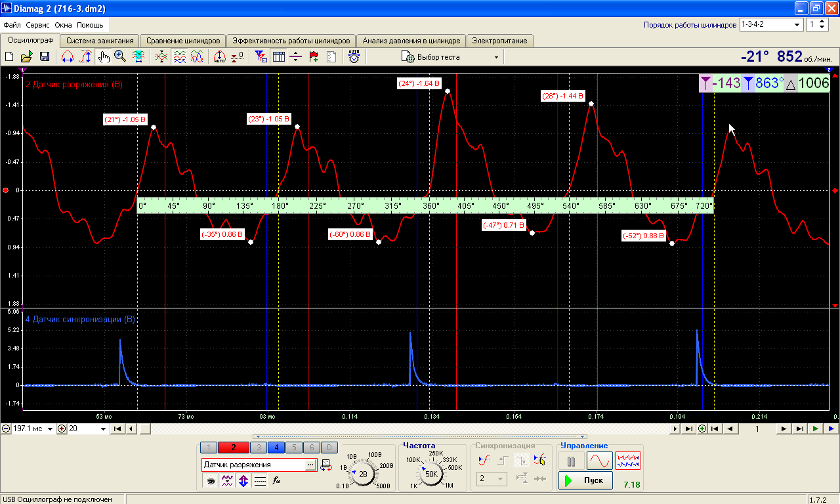This screenshot has height=504, width=840.
Task: Adjust the 2В voltage range knob
Action: 363,472
